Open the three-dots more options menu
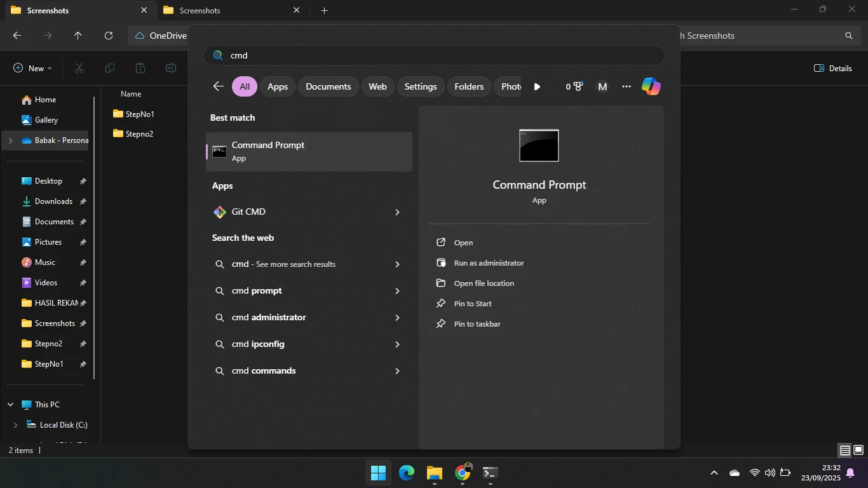The width and height of the screenshot is (868, 488). [x=627, y=86]
